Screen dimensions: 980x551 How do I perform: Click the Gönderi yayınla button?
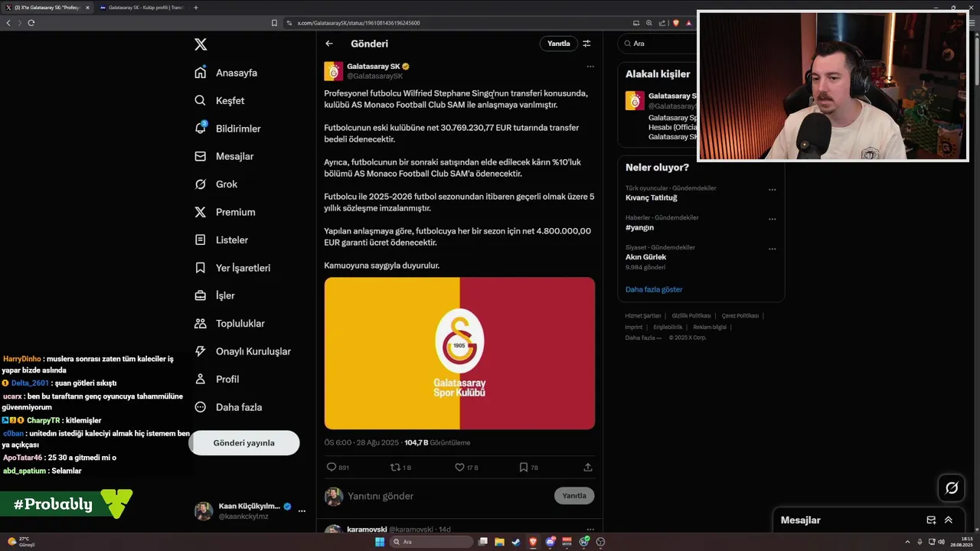[x=243, y=442]
